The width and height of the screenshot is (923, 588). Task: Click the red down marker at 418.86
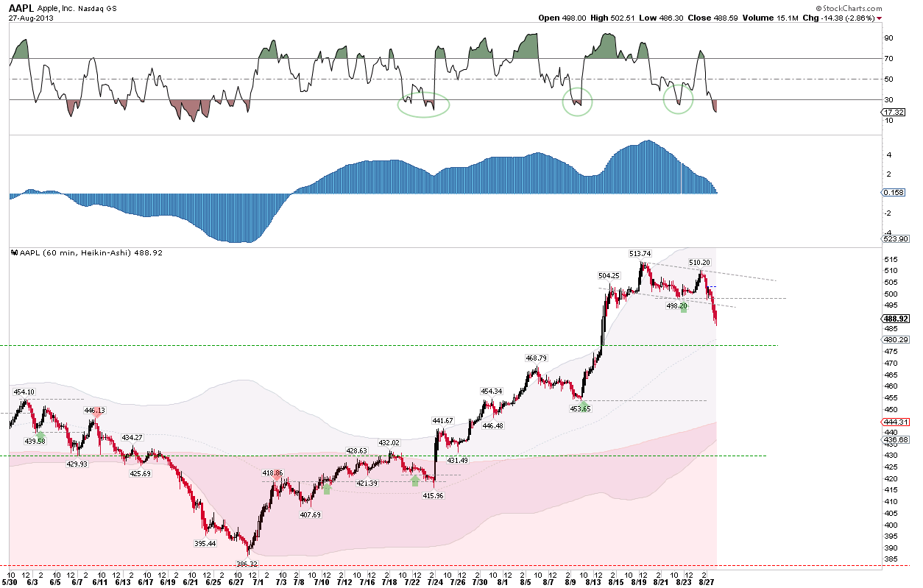point(277,476)
